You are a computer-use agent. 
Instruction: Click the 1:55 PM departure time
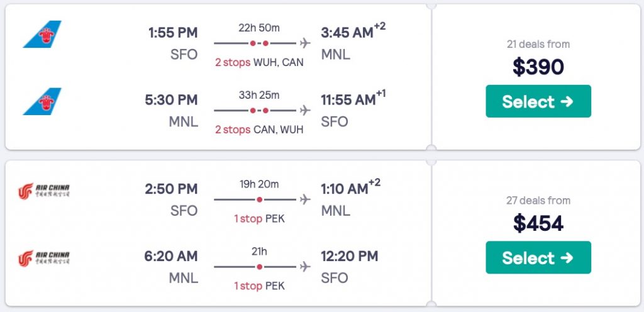click(x=173, y=33)
